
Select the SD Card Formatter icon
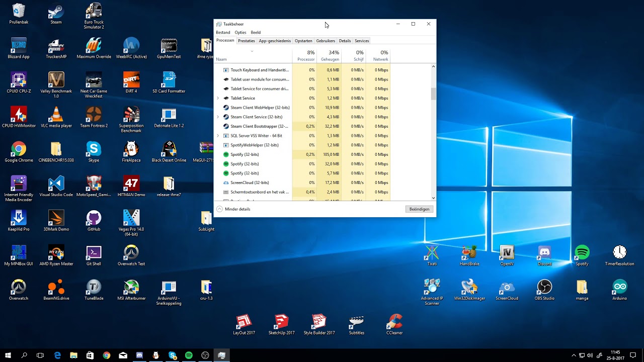coord(169,83)
